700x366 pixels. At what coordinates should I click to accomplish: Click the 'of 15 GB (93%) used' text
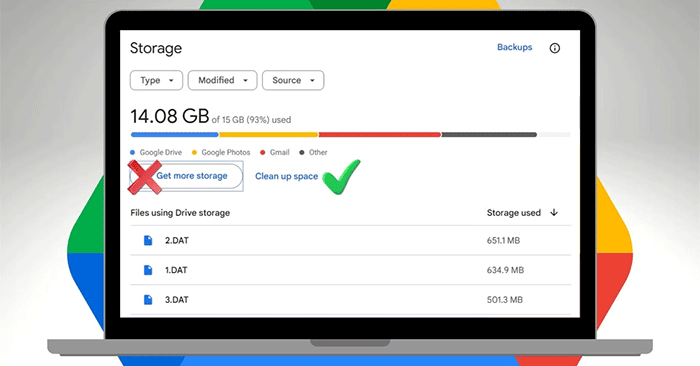(251, 120)
